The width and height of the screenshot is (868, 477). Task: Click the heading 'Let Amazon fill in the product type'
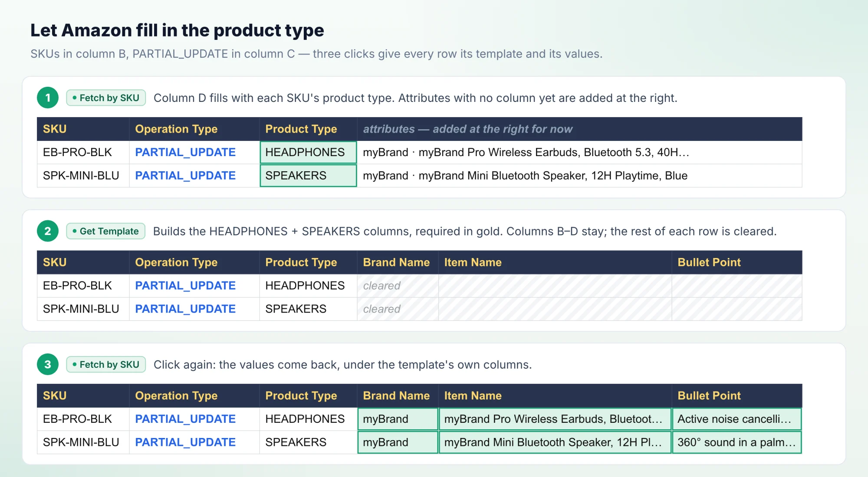coord(177,30)
